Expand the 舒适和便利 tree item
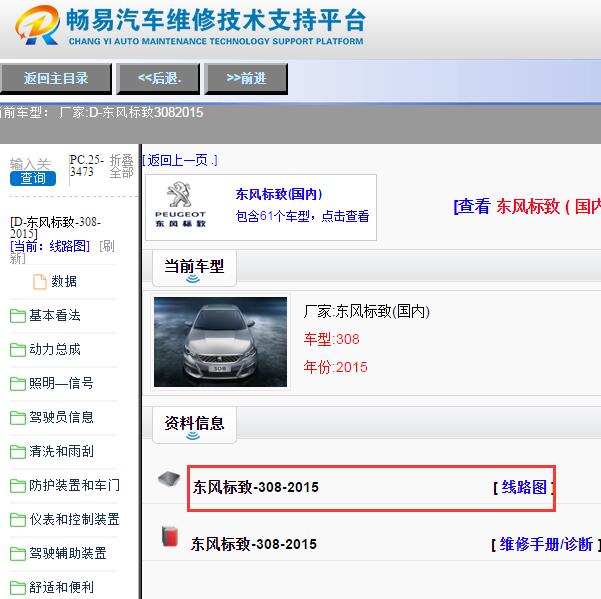 pyautogui.click(x=61, y=587)
